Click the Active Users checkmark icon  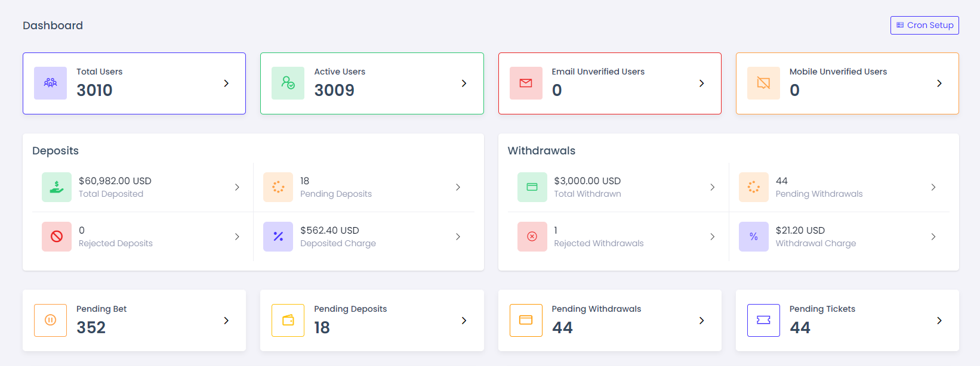coord(288,83)
